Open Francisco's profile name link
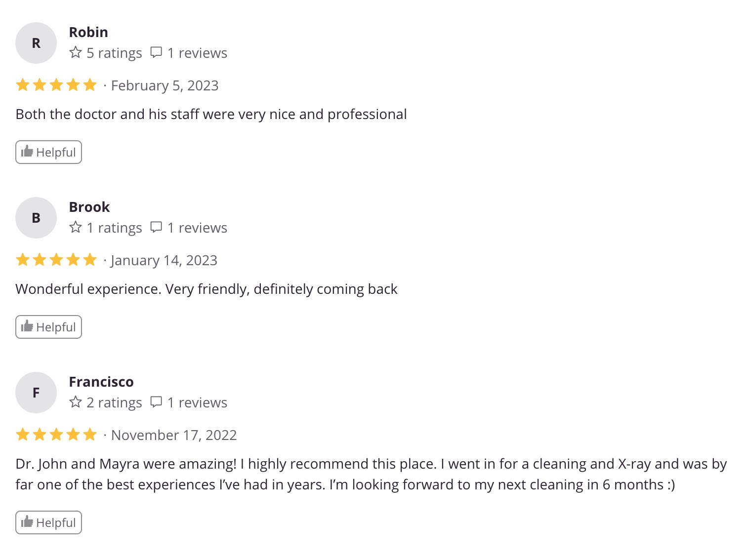The height and width of the screenshot is (560, 748). (x=101, y=382)
